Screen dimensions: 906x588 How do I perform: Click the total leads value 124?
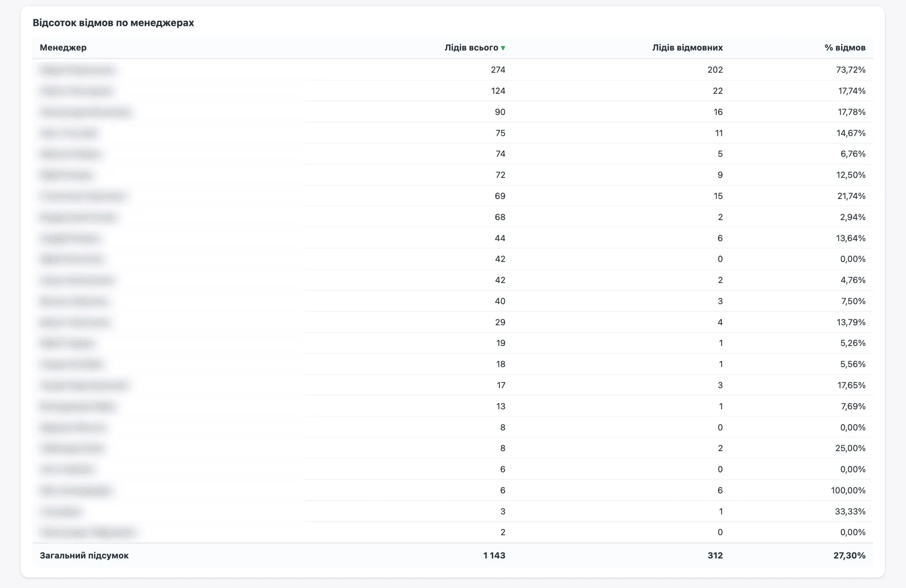click(x=498, y=91)
